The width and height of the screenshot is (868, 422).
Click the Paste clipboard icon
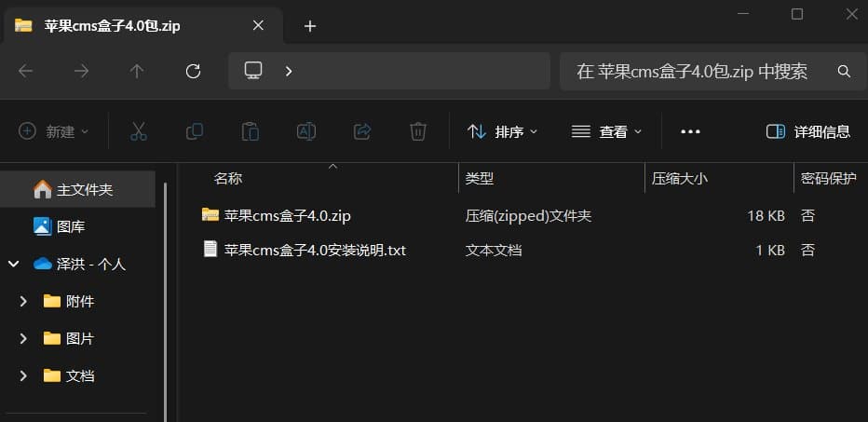click(251, 131)
